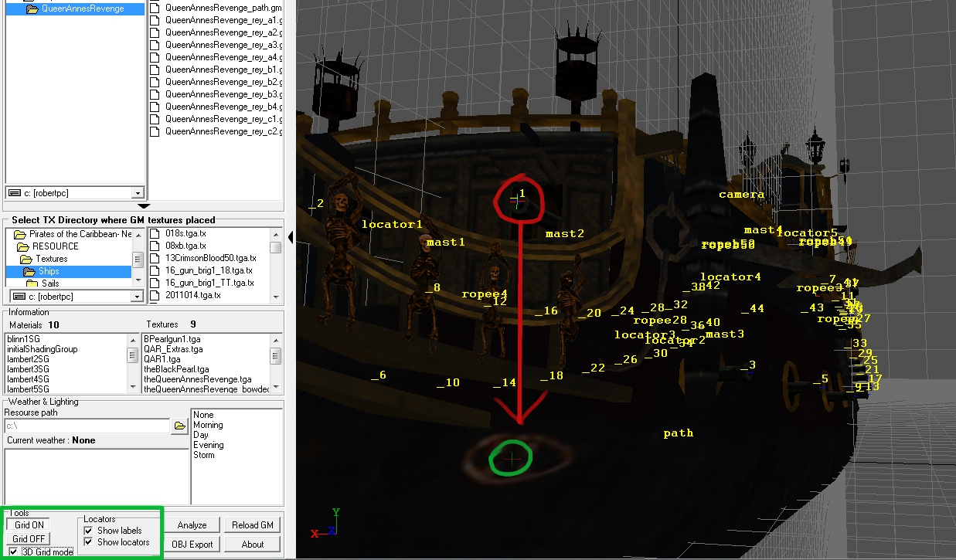956x560 pixels.
Task: Click the TX file list scrollbar
Action: (x=275, y=265)
